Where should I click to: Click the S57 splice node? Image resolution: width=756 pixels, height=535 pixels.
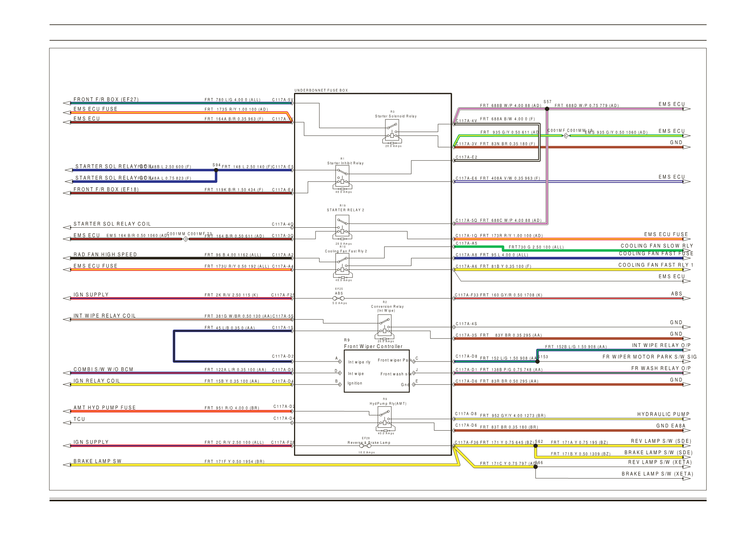pos(547,108)
